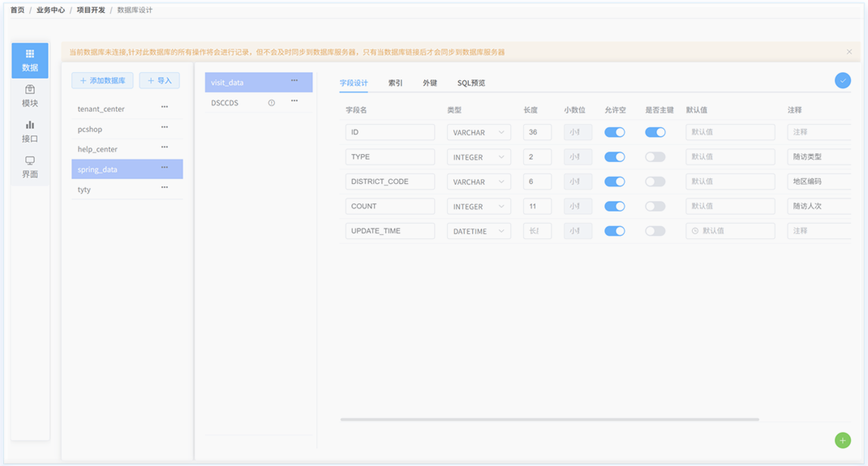Disable allow-null for TYPE field
Viewport: 868px width, 466px height.
click(614, 157)
